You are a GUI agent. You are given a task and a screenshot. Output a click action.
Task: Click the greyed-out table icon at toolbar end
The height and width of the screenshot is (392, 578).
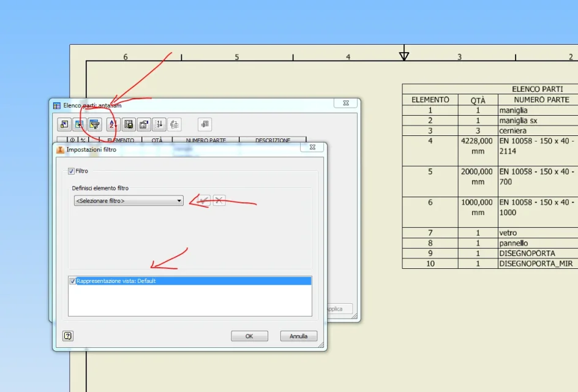[205, 124]
